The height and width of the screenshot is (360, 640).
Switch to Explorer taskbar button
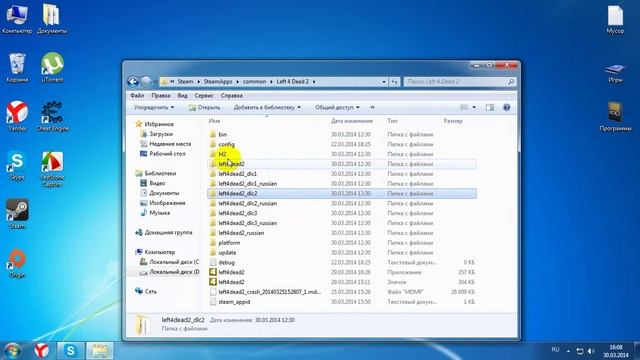[100, 351]
